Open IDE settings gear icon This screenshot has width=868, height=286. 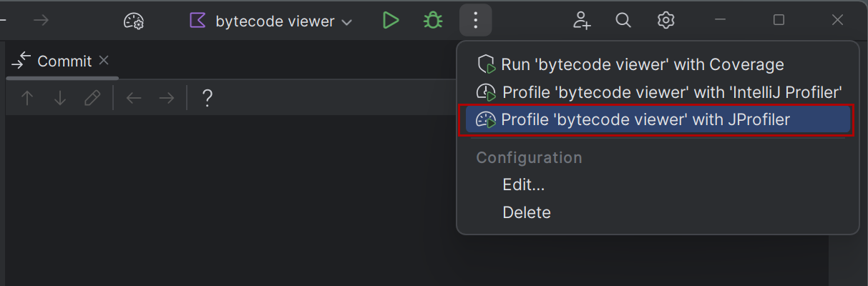[x=665, y=21]
